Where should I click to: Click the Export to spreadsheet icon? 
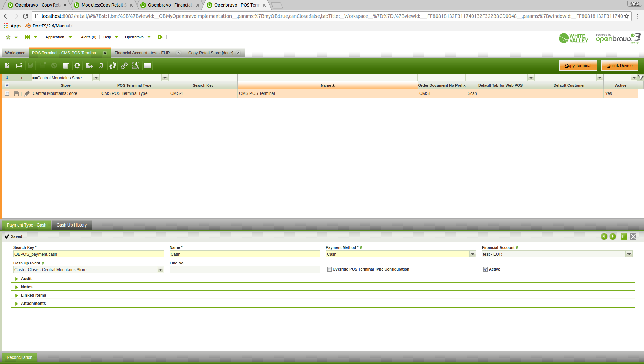[x=89, y=66]
